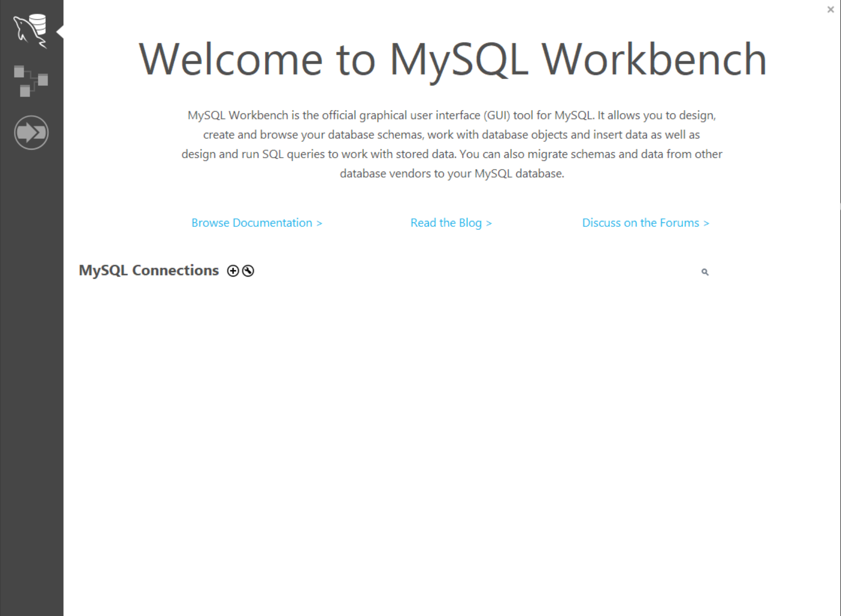Switch to the Models view sidebar icon
Screen dimensions: 841x616
point(31,81)
